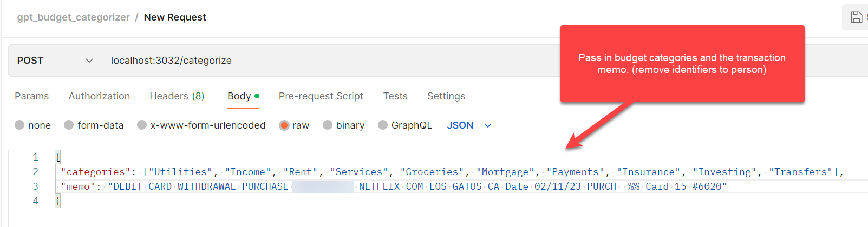Open the Settings tab
Image resolution: width=868 pixels, height=227 pixels.
click(x=446, y=96)
